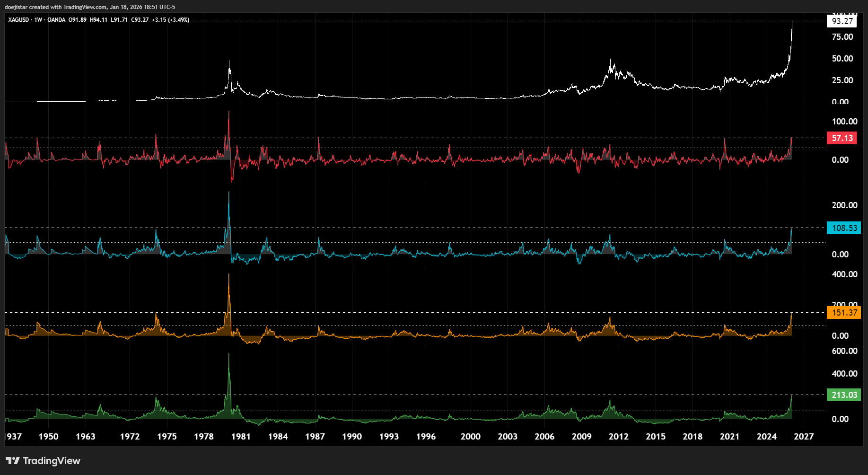The height and width of the screenshot is (475, 868).
Task: Click the 25.00 tick on the price scale
Action: 842,80
